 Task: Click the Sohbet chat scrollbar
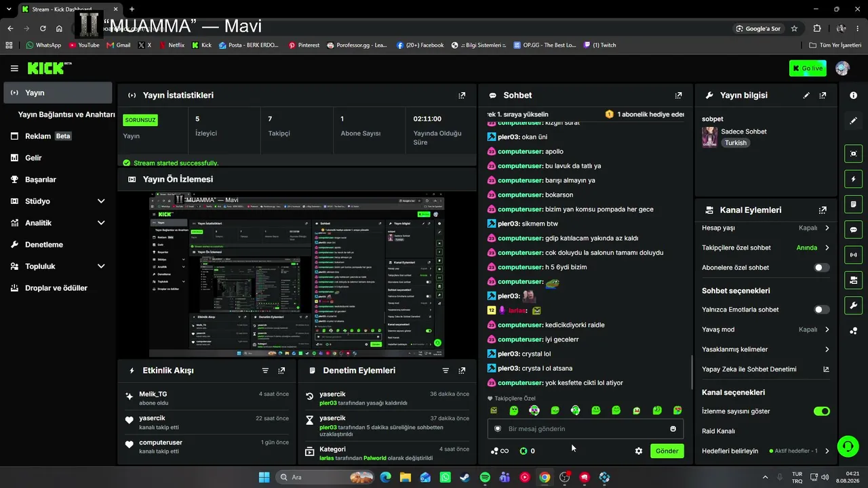point(691,373)
